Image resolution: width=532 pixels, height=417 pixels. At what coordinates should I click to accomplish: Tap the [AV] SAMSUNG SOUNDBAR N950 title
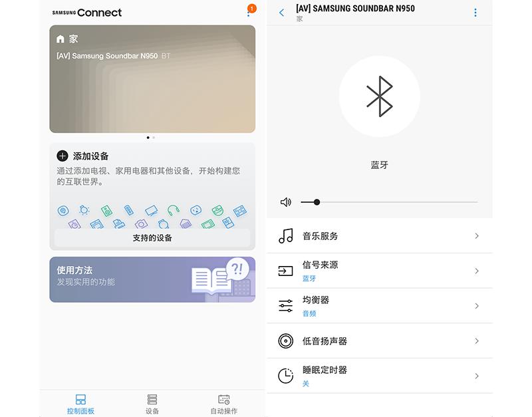point(355,9)
